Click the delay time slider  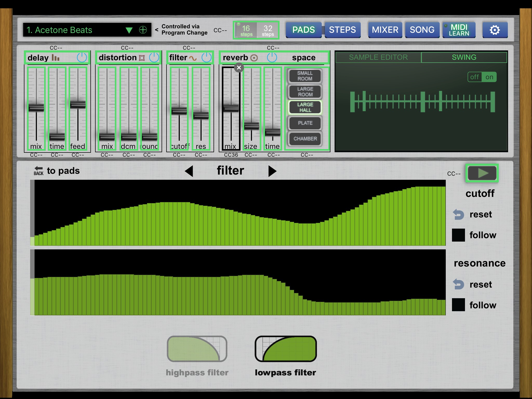(57, 109)
